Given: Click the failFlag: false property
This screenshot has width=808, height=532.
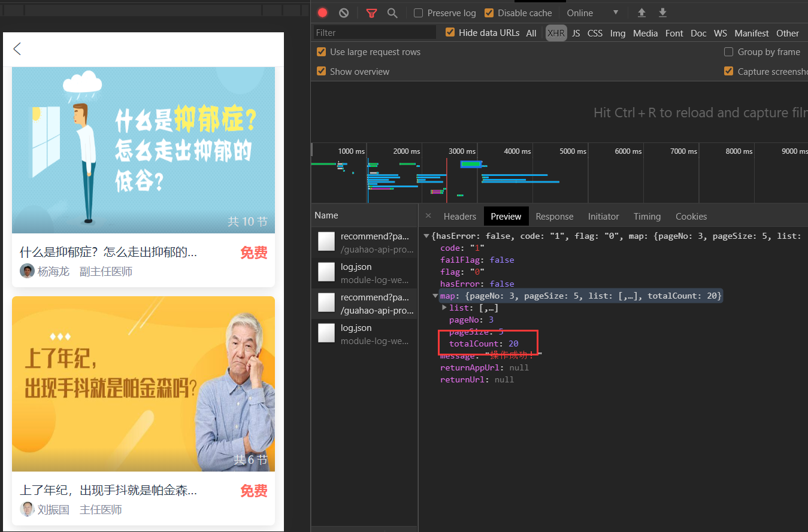Looking at the screenshot, I should pos(477,260).
